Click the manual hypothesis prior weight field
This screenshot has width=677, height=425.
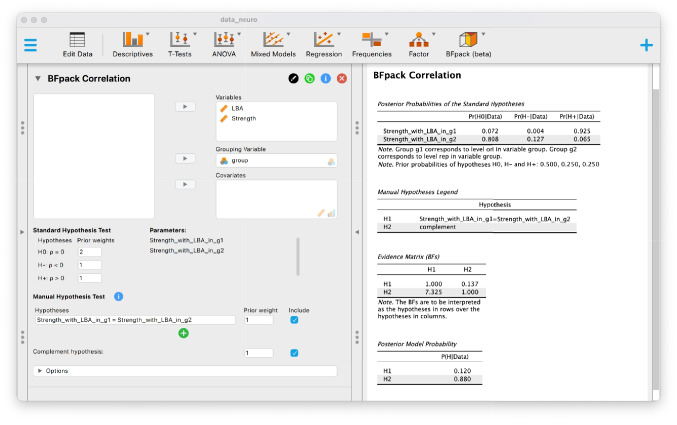click(259, 320)
